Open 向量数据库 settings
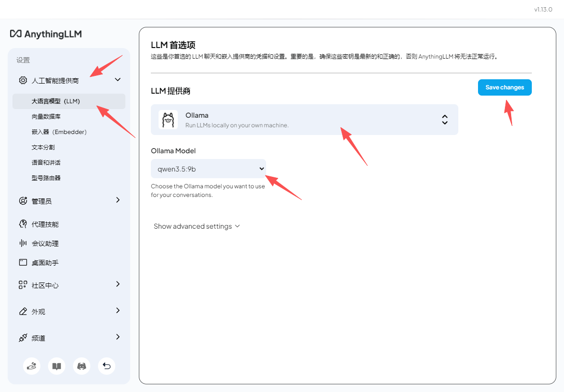Viewport: 564px width, 392px height. (46, 117)
